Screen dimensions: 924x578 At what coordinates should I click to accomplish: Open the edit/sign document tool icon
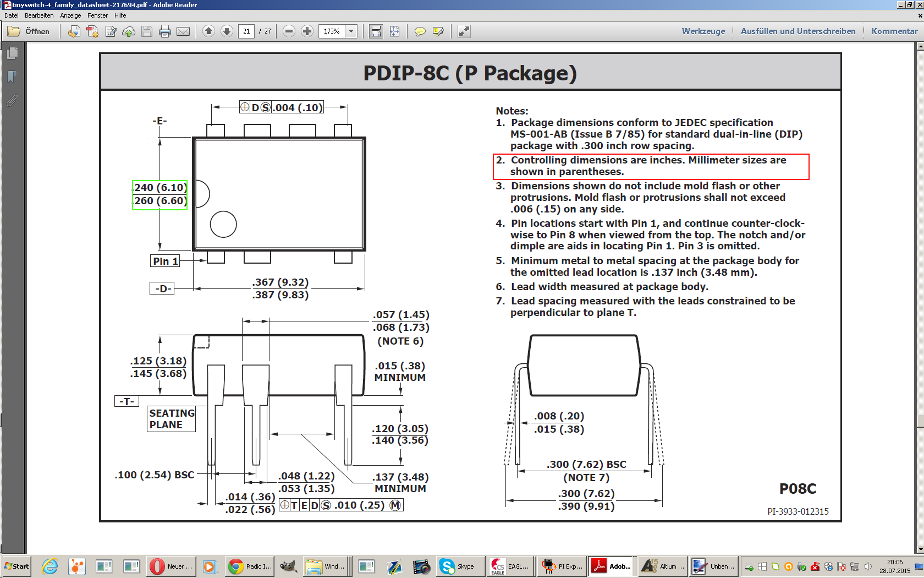[111, 31]
